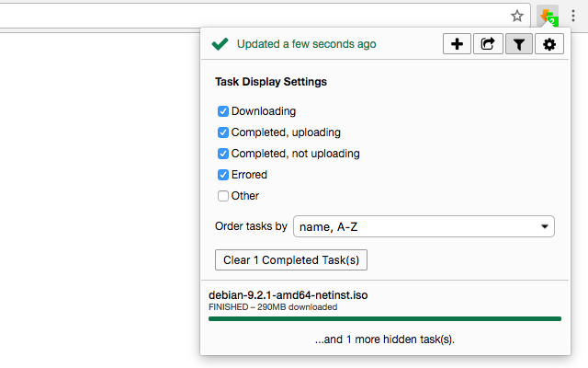Open the Order tasks by dropdown
588x368 pixels.
coord(424,226)
